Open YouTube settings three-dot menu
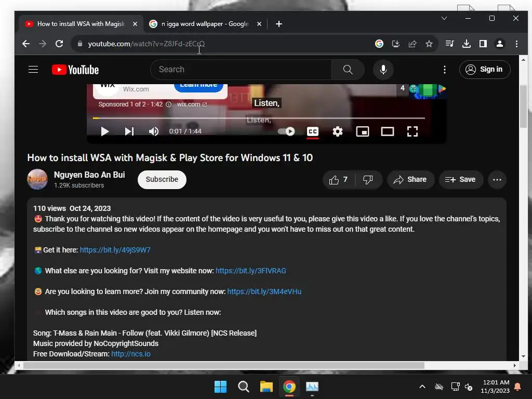 (x=445, y=70)
